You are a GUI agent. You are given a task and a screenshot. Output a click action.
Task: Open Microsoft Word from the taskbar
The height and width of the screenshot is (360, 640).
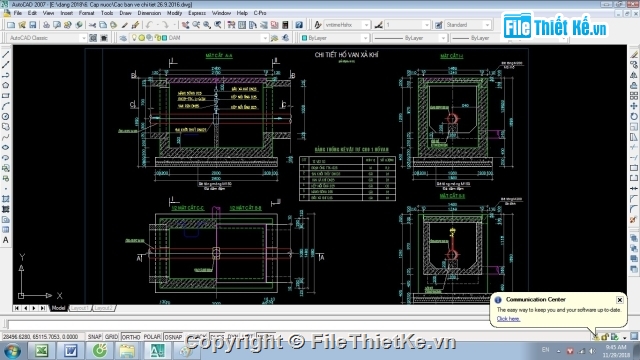tap(71, 351)
